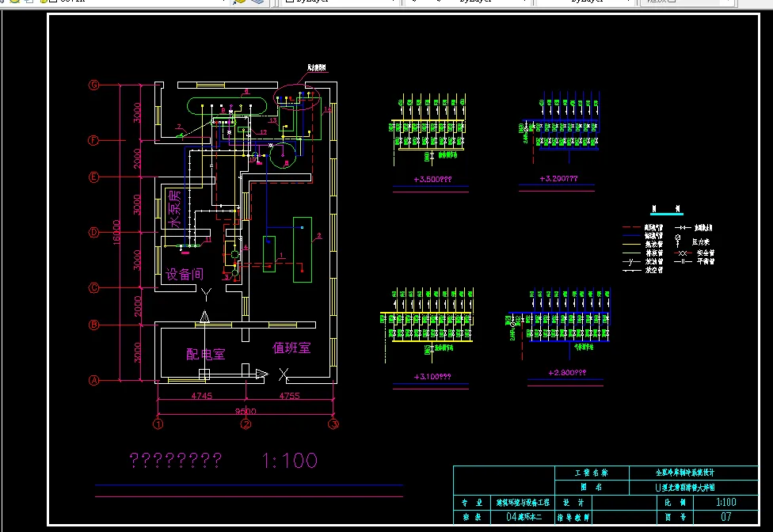Click the layer states stack icon

[x=257, y=2]
